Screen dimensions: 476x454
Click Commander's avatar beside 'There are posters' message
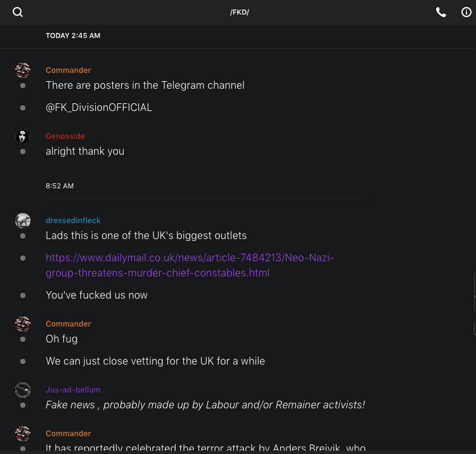[23, 70]
